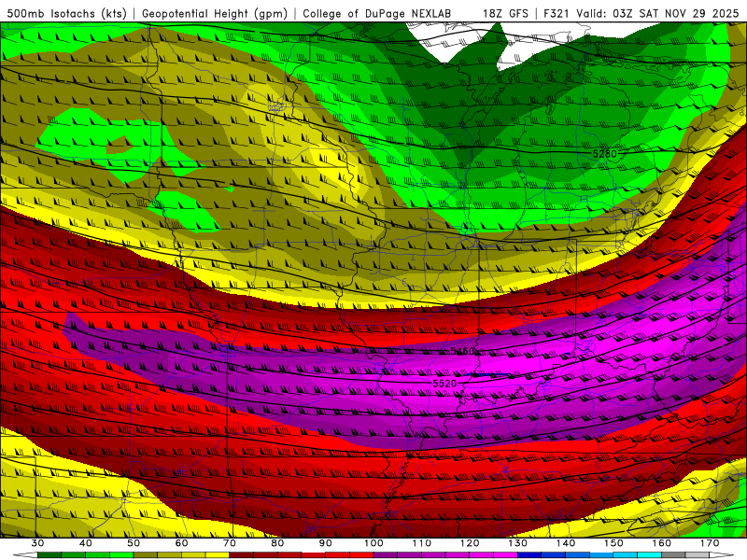
Task: Click the '500mb Isotachs (kts)' title text
Action: click(66, 13)
